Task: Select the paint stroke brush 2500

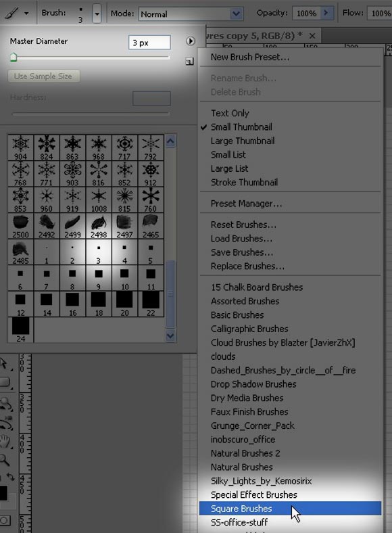Action: coord(21,226)
